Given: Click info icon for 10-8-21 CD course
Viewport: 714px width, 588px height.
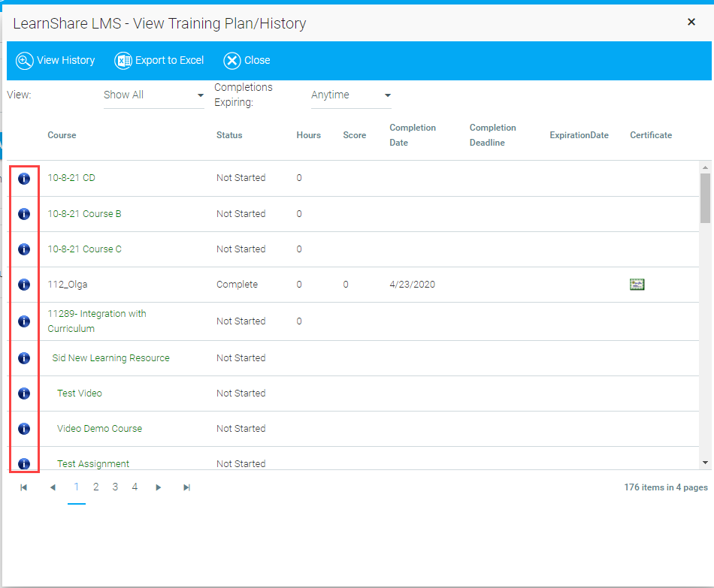Looking at the screenshot, I should pyautogui.click(x=24, y=179).
